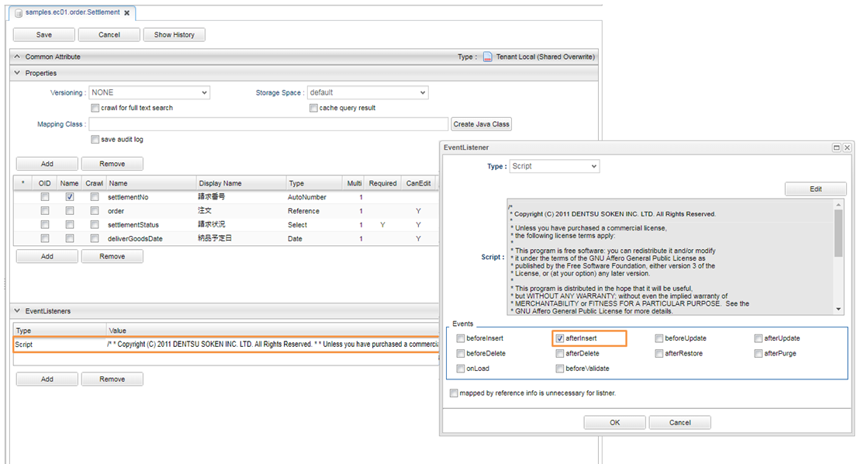
Task: Collapse the Properties section
Action: (17, 72)
